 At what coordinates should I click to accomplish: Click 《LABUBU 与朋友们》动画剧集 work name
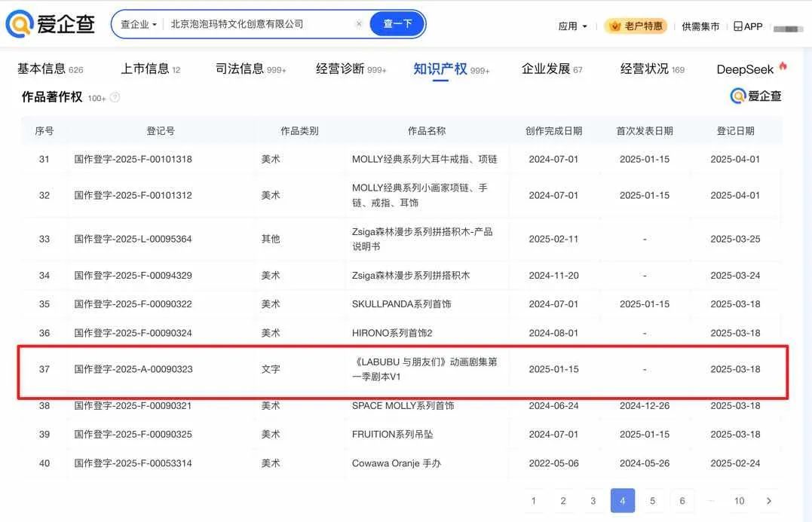(424, 369)
